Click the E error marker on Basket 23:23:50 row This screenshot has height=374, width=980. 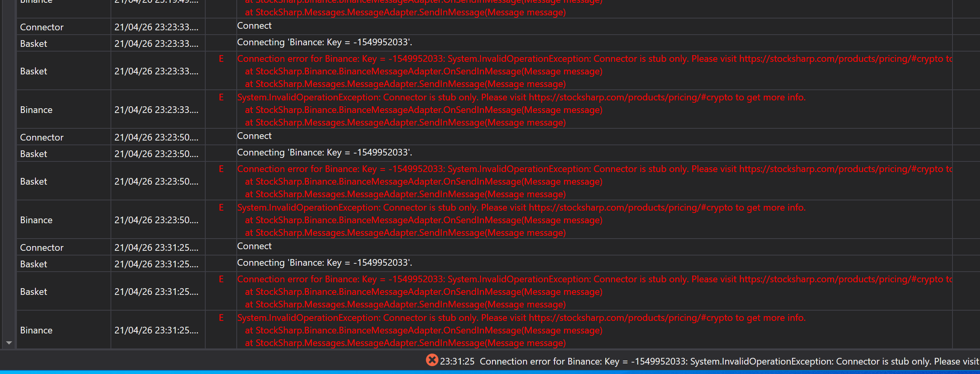pyautogui.click(x=221, y=169)
